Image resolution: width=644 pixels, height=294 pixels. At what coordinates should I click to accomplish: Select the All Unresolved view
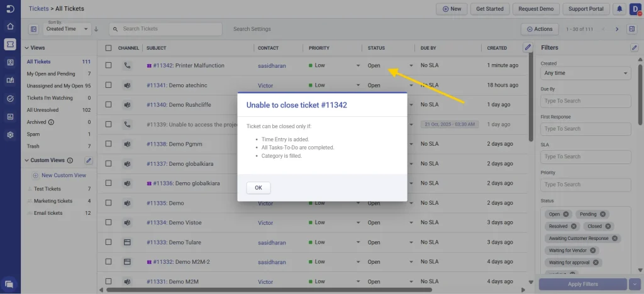pos(44,110)
